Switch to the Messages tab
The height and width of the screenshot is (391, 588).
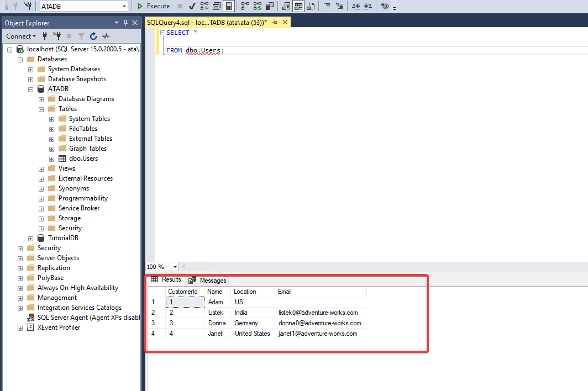pos(207,281)
